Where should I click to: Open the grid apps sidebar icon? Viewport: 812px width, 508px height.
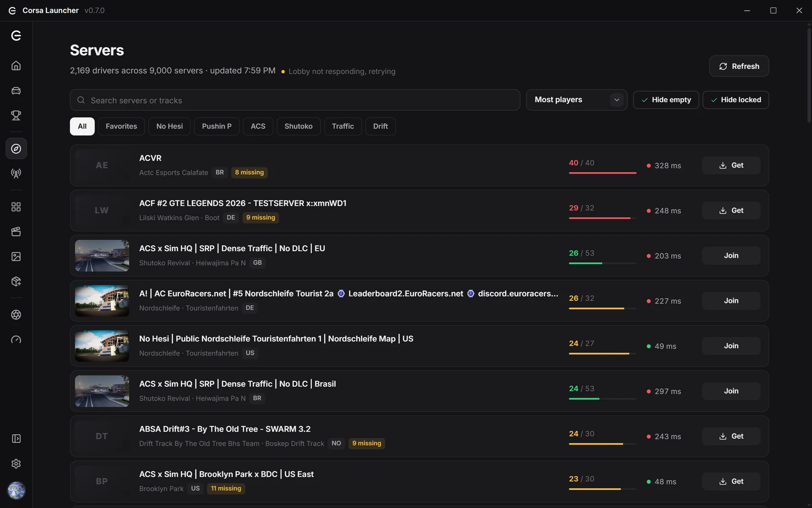point(16,207)
